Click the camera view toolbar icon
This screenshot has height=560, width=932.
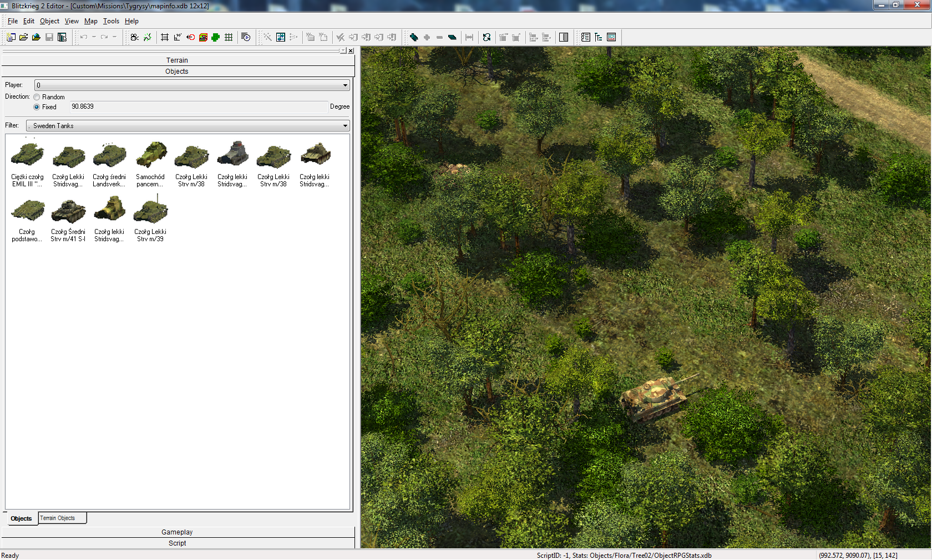point(134,37)
